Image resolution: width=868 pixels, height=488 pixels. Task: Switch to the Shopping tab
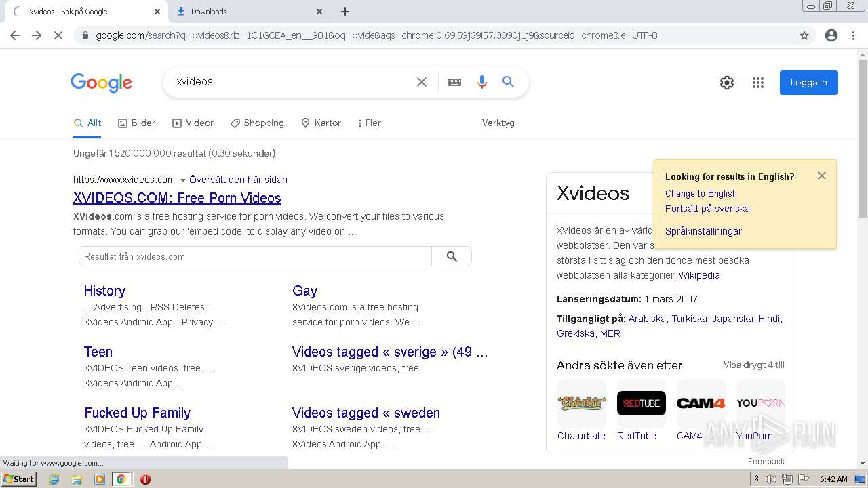[x=257, y=123]
